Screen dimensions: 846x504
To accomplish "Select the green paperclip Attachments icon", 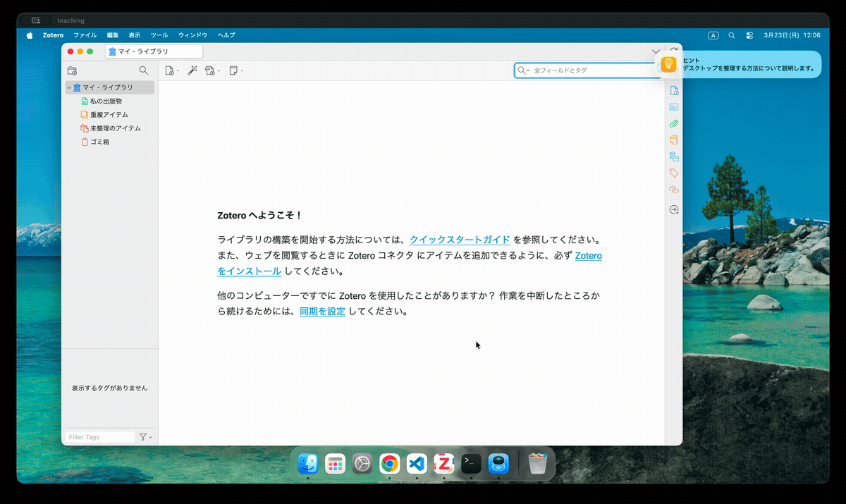I will (674, 123).
